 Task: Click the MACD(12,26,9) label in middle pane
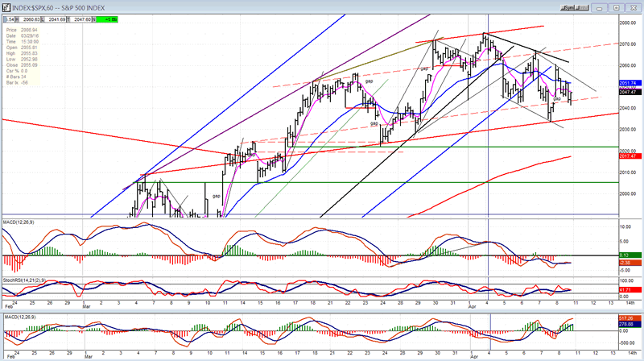19,222
